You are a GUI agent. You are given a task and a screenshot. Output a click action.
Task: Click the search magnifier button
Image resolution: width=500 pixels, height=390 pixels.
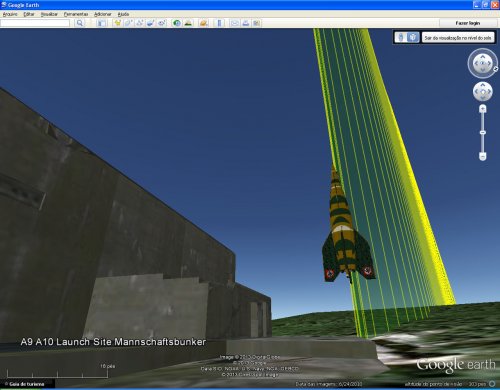pos(79,23)
